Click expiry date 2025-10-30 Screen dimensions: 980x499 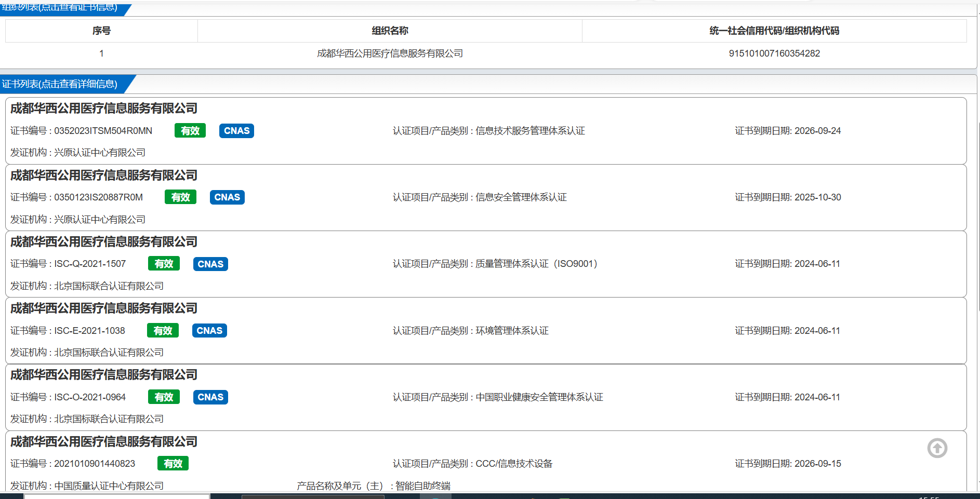[x=817, y=197]
